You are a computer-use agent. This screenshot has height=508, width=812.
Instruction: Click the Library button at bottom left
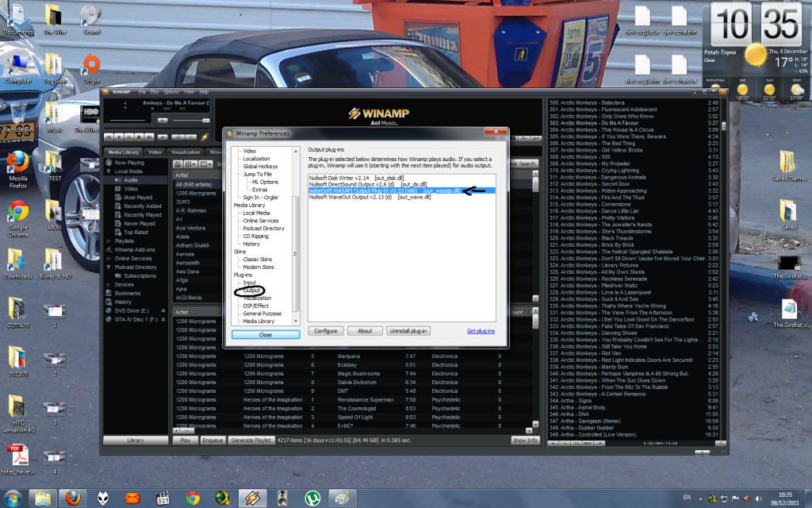click(x=136, y=440)
